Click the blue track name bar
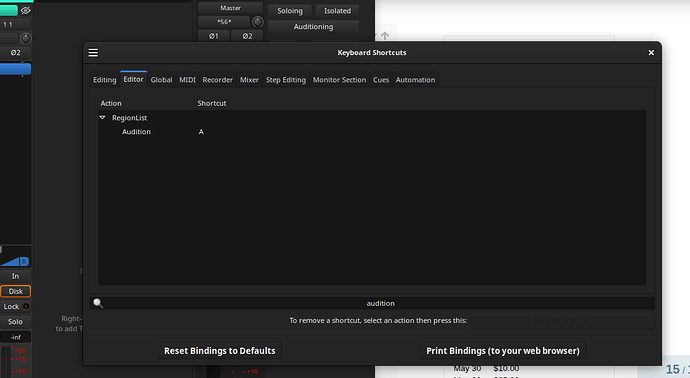Image resolution: width=690 pixels, height=378 pixels. click(x=15, y=69)
